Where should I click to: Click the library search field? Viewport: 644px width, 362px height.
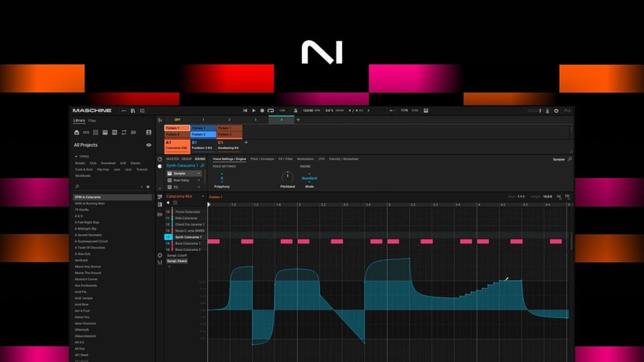[x=108, y=187]
